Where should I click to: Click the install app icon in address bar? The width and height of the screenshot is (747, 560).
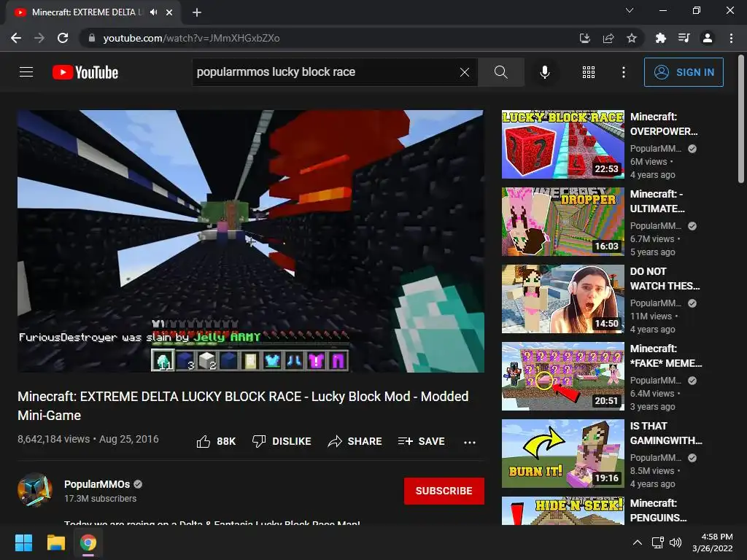pos(584,38)
